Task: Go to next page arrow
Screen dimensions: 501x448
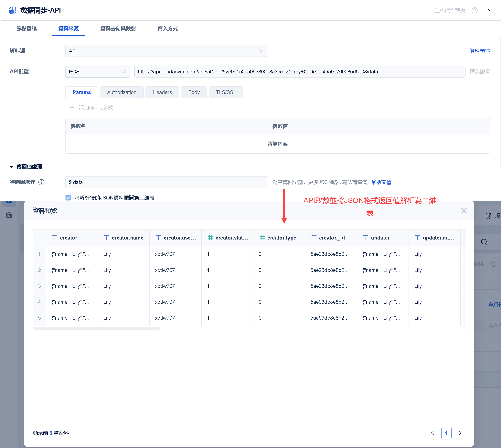Action: [x=460, y=433]
